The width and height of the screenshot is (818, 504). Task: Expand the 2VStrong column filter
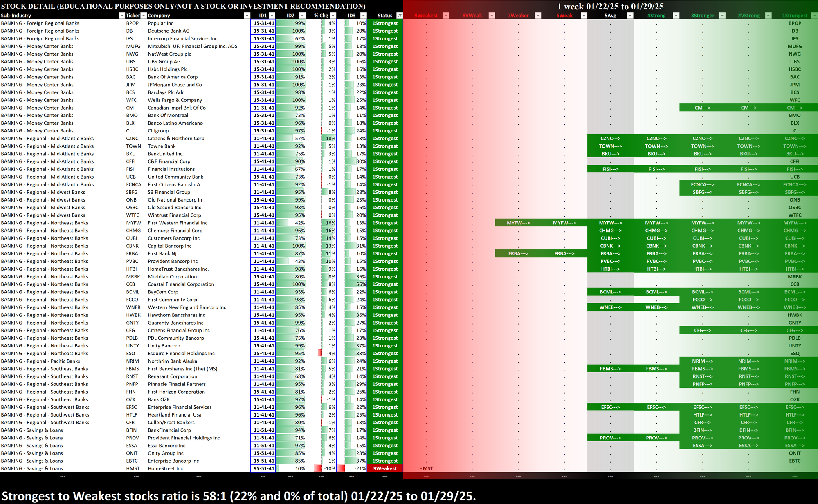pos(768,16)
